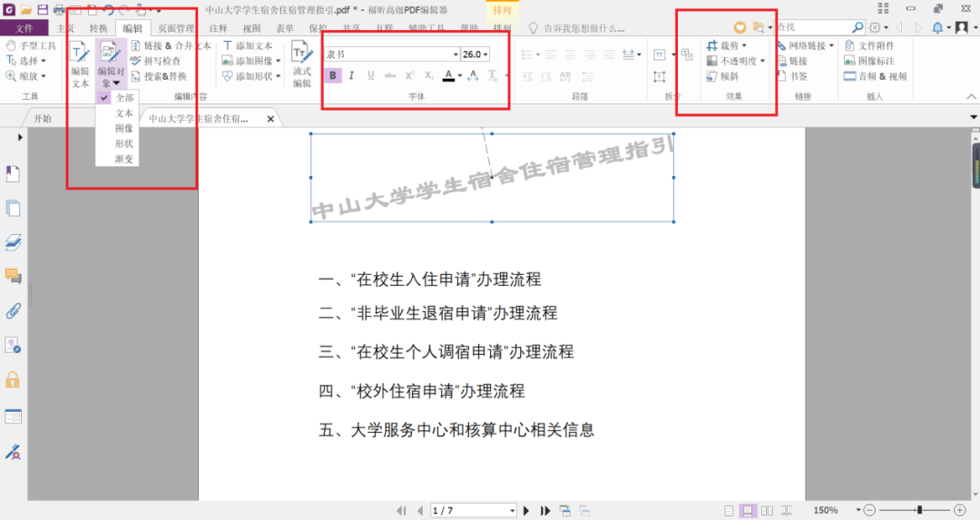This screenshot has height=520, width=980.
Task: Click the search magnifier icon in find box
Action: coord(857,27)
